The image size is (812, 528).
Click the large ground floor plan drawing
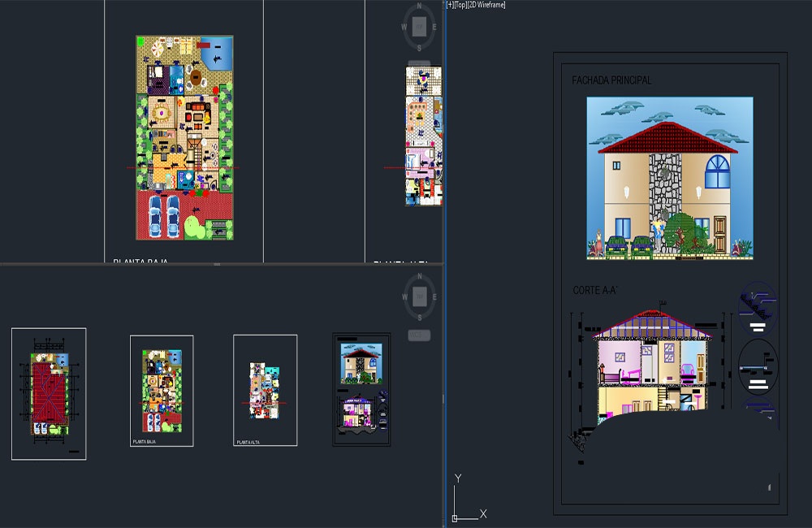click(184, 138)
